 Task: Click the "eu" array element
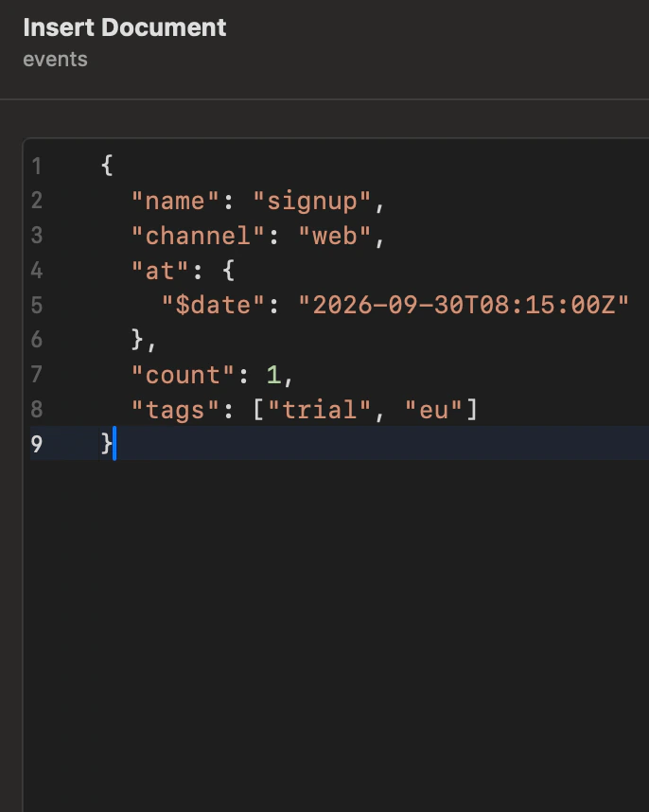[433, 410]
